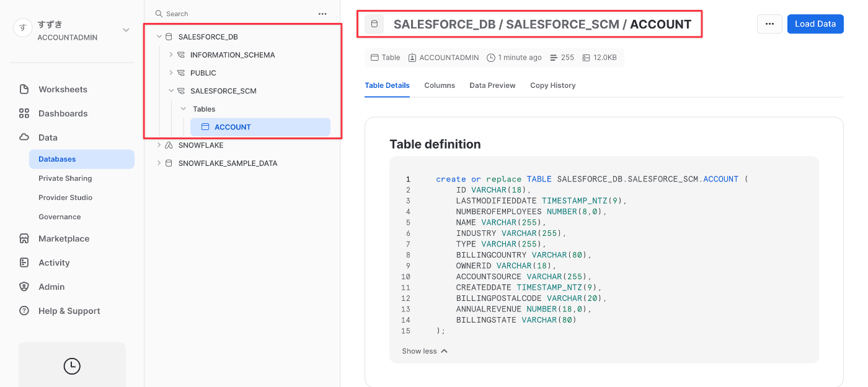Expand the SNOWFLAKE_SAMPLE_DATA database node
Screen dimensions: 868x387
tap(159, 163)
